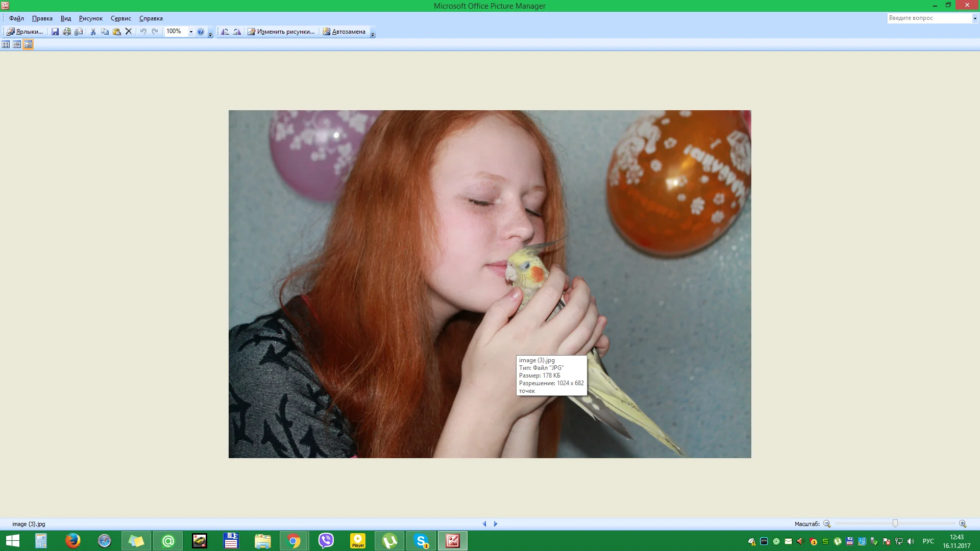
Task: Rotate picture right icon
Action: [x=237, y=32]
